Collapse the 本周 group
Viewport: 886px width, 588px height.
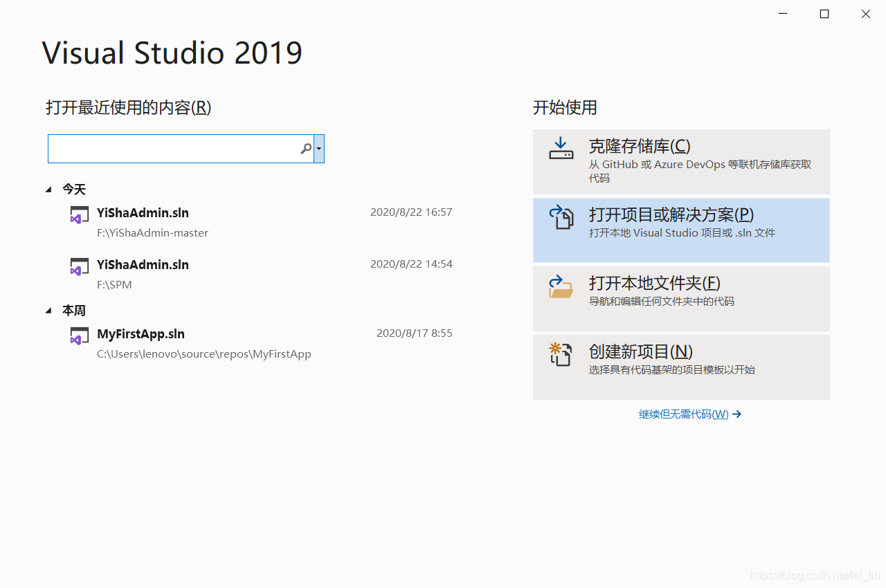[48, 311]
